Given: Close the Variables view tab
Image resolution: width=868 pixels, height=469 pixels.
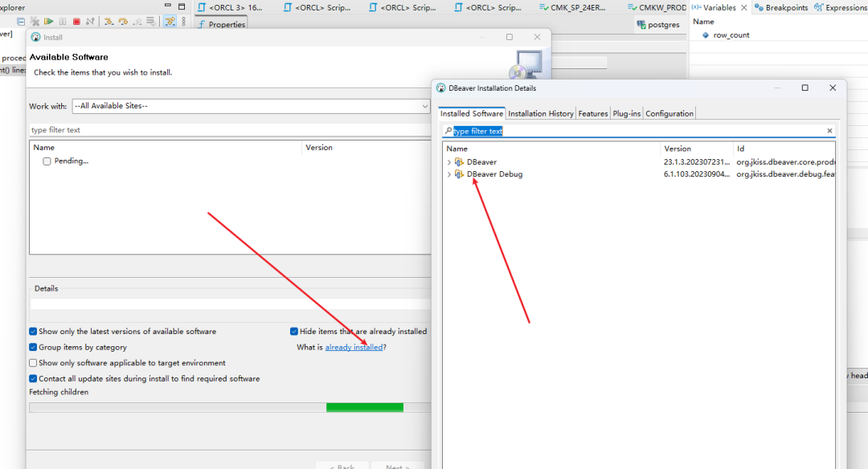Looking at the screenshot, I should (743, 8).
